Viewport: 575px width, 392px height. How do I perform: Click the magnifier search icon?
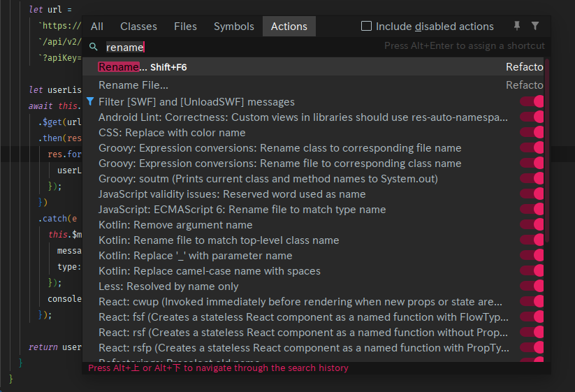coord(93,47)
